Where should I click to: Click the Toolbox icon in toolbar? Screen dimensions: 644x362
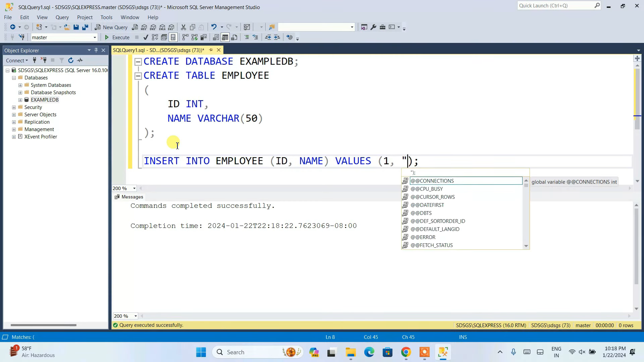382,27
